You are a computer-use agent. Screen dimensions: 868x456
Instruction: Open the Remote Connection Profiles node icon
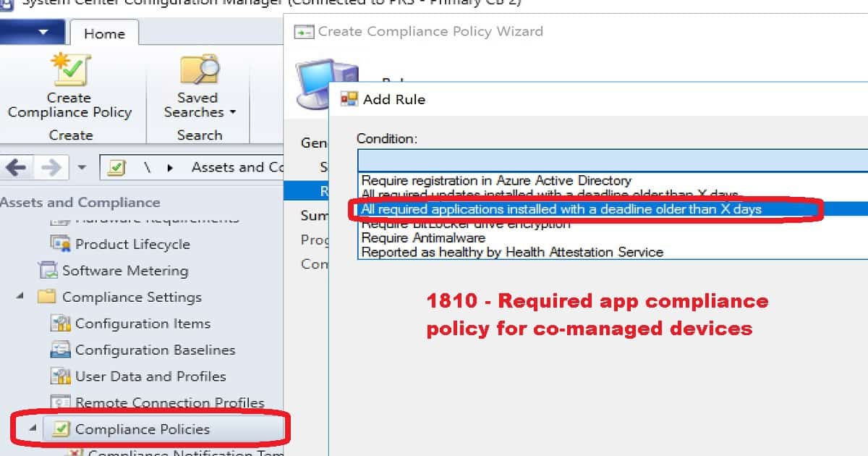[x=61, y=402]
